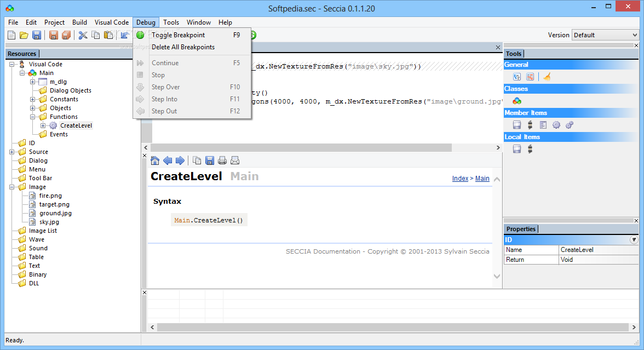
Task: Save the help page with floppy icon
Action: click(209, 160)
